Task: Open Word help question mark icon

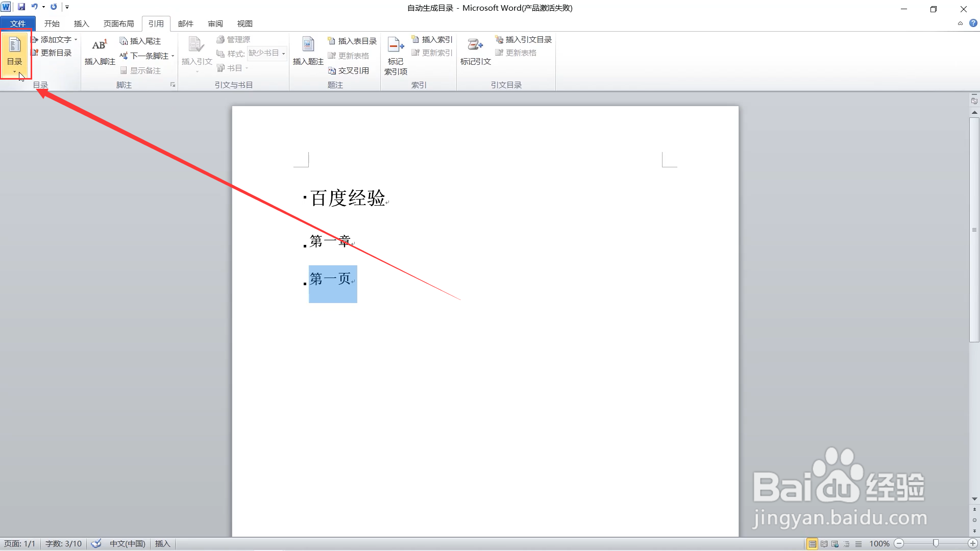Action: click(973, 23)
